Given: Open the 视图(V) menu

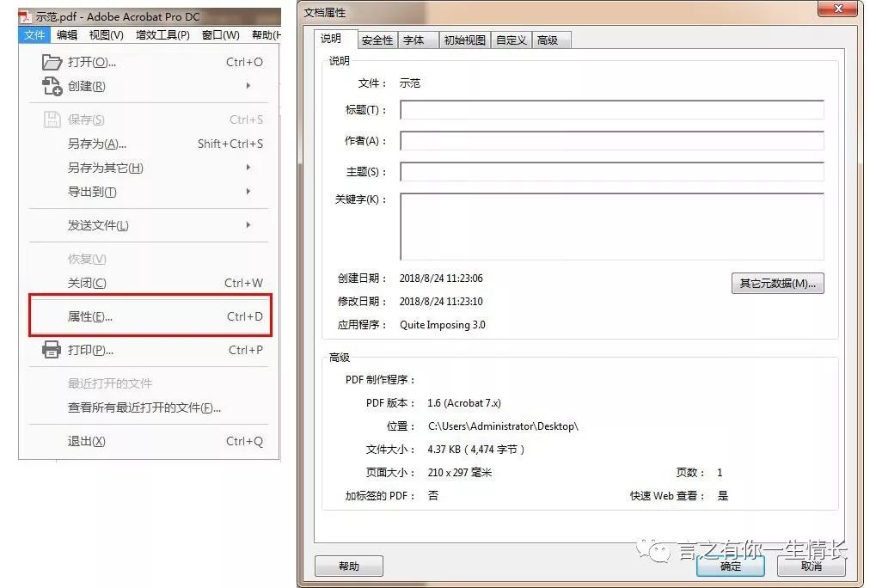Looking at the screenshot, I should coord(106,35).
